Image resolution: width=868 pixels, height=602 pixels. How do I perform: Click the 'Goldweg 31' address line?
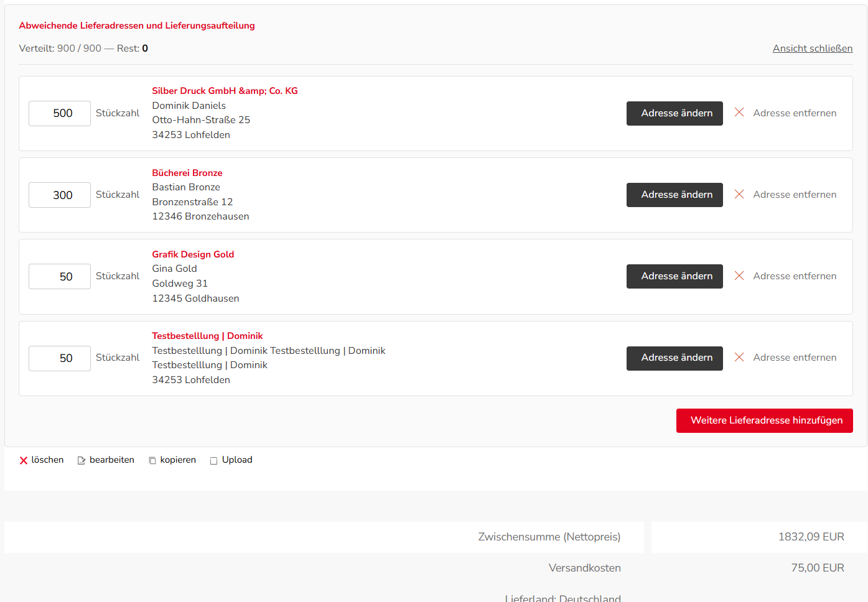tap(180, 284)
